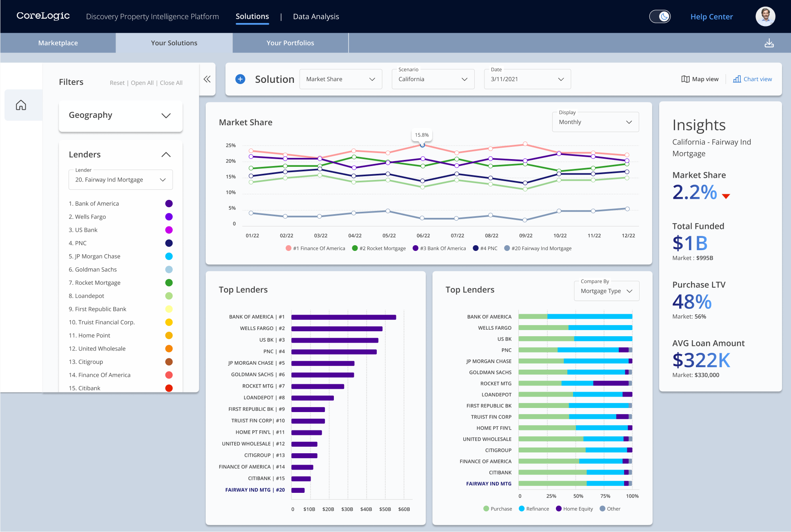Click US Bank color swatch
This screenshot has height=532, width=791.
coord(169,230)
